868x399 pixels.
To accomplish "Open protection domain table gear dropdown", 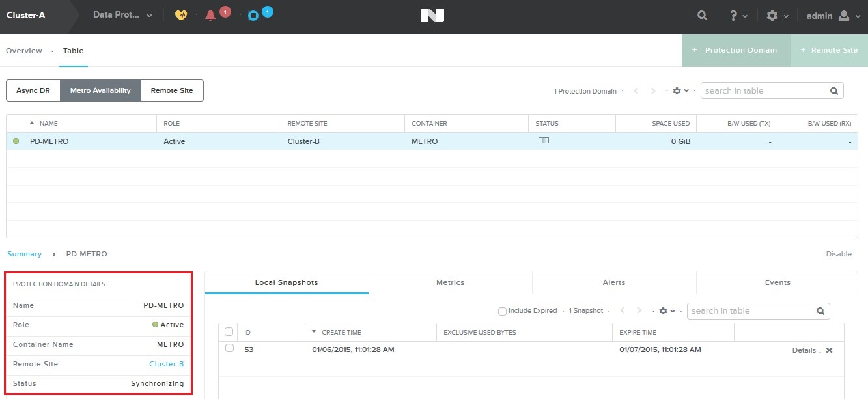I will tap(680, 91).
